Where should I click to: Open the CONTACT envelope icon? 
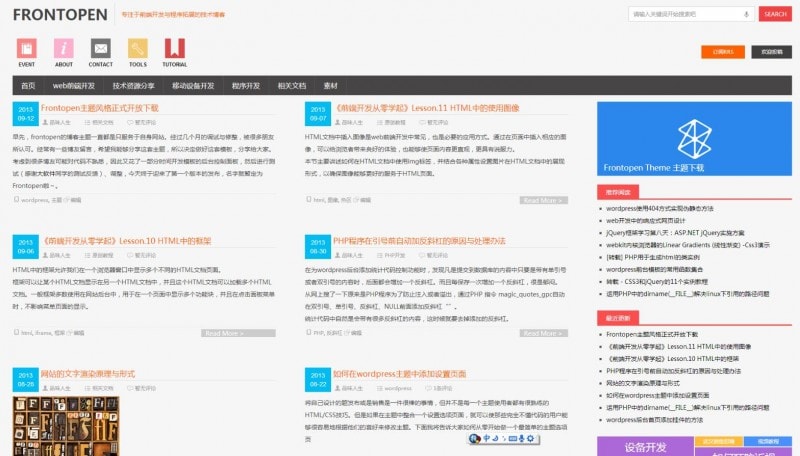(101, 48)
